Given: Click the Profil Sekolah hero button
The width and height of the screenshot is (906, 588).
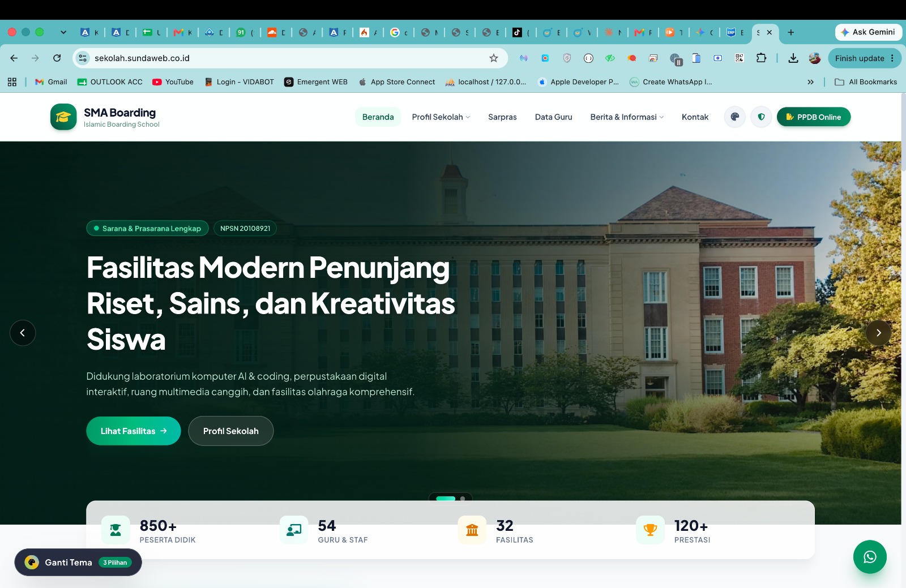Looking at the screenshot, I should click(x=231, y=431).
